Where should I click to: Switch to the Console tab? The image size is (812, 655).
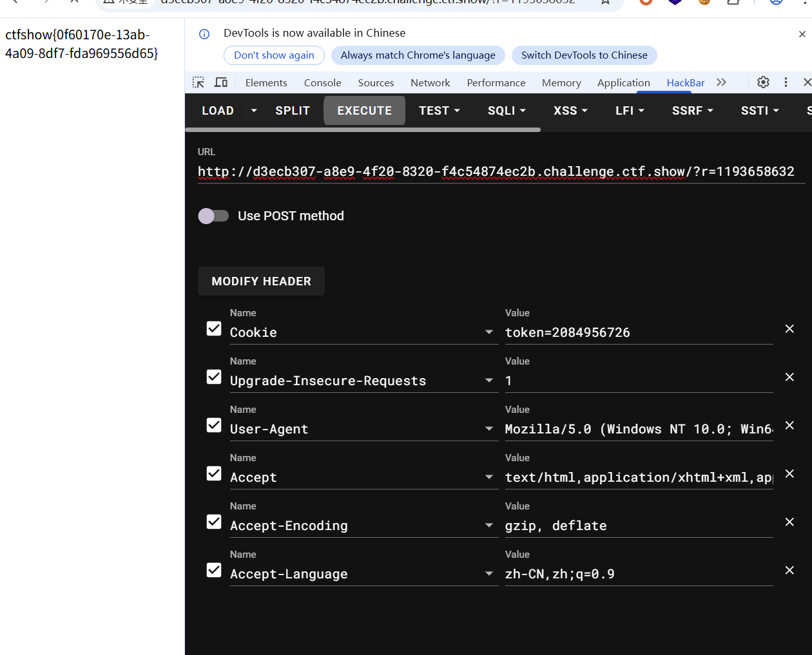click(322, 82)
